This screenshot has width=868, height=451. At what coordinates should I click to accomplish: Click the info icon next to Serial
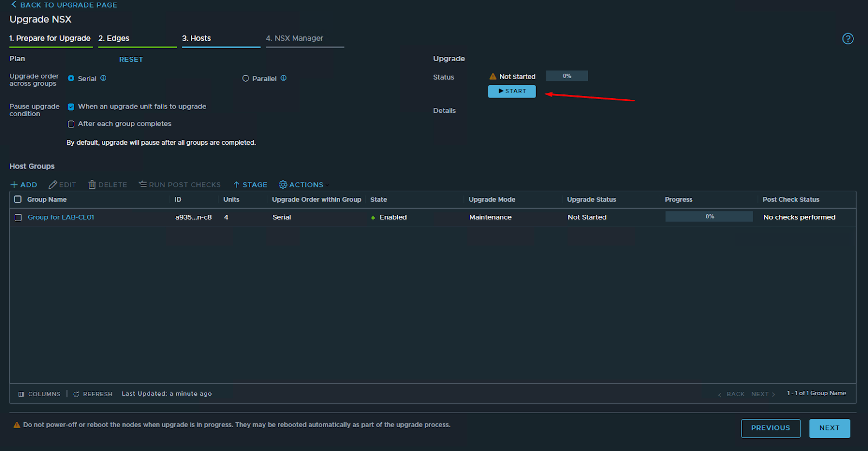click(103, 78)
